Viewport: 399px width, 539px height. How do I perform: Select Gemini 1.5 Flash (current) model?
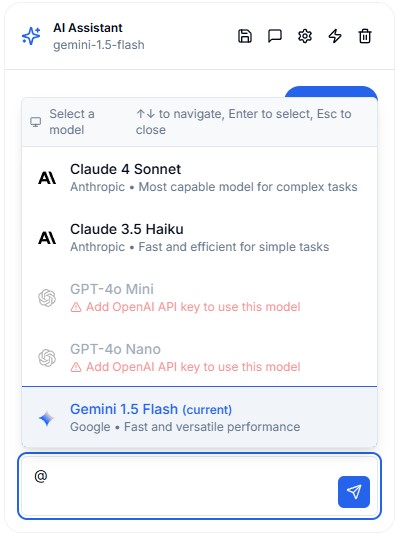click(199, 417)
